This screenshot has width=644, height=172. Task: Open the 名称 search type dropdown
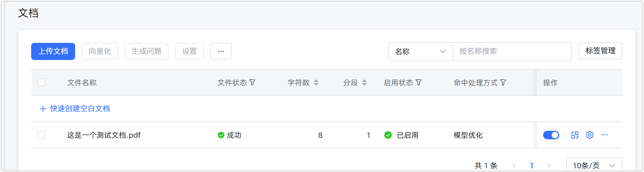click(420, 51)
